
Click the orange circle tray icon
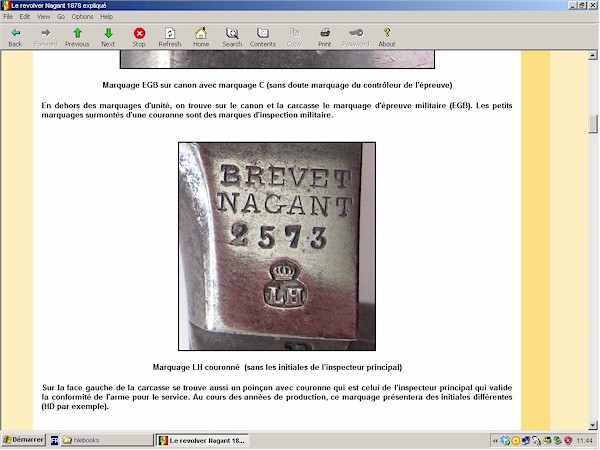point(516,441)
